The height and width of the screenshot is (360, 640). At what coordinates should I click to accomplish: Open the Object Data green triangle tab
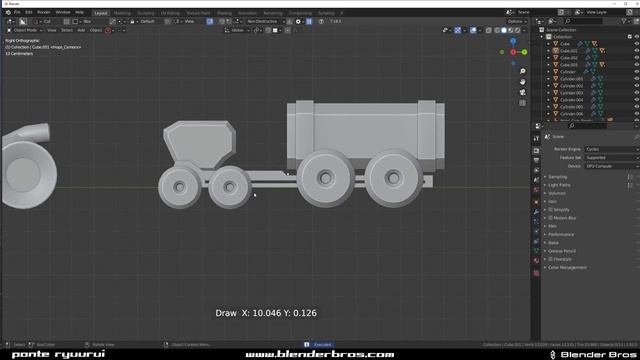pos(536,251)
